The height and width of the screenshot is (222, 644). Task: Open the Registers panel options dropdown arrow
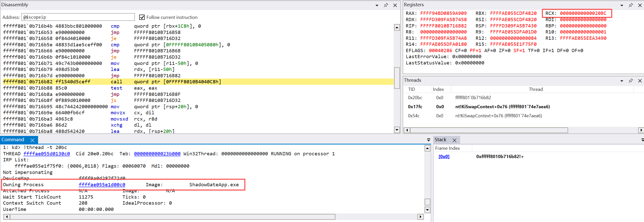(x=622, y=5)
